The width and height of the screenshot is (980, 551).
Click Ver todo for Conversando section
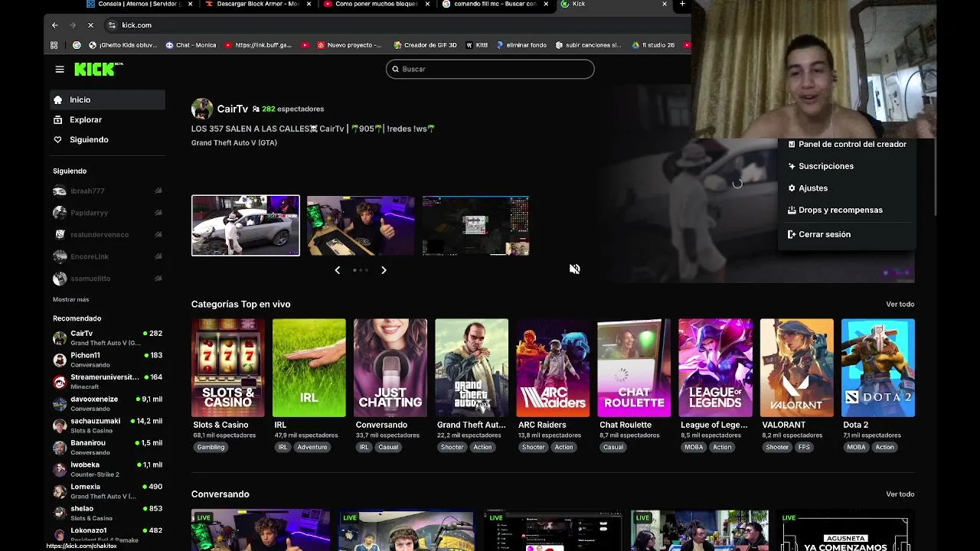point(900,494)
